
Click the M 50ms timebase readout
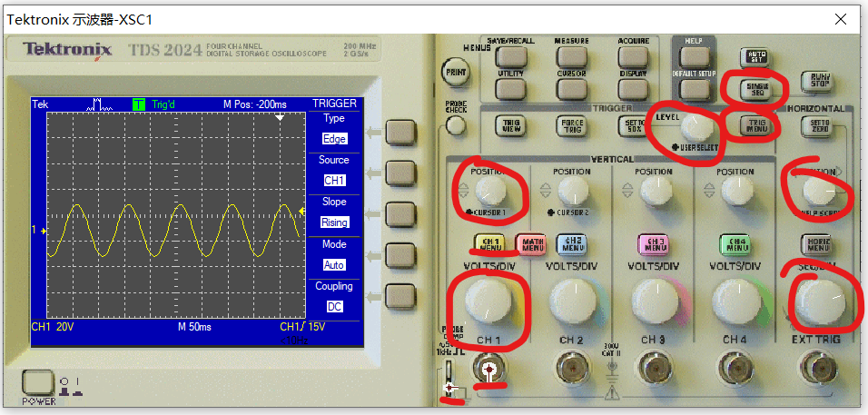pos(194,327)
